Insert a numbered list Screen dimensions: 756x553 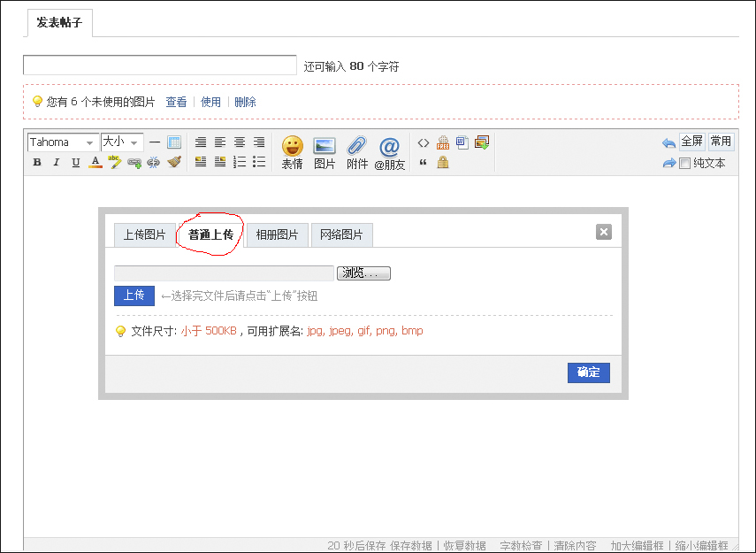coord(240,162)
